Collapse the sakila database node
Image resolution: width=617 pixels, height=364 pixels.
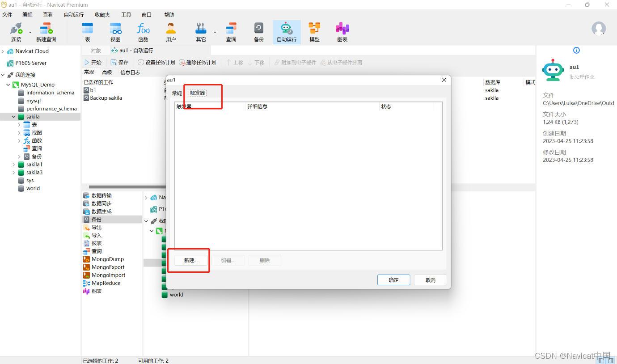(14, 117)
